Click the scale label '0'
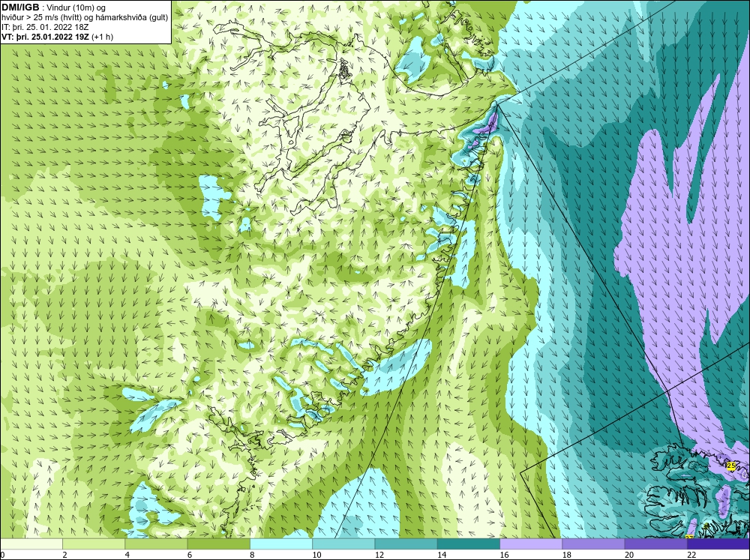Image resolution: width=750 pixels, height=560 pixels. click(2, 555)
